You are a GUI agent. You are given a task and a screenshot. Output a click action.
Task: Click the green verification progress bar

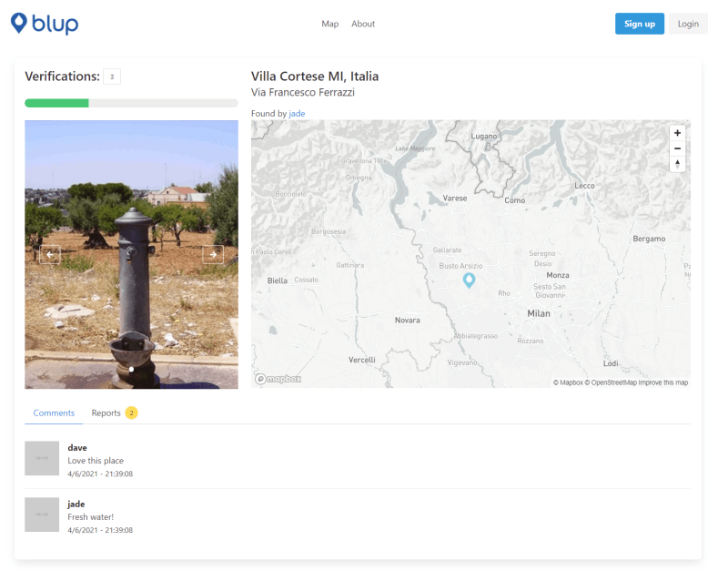click(56, 103)
